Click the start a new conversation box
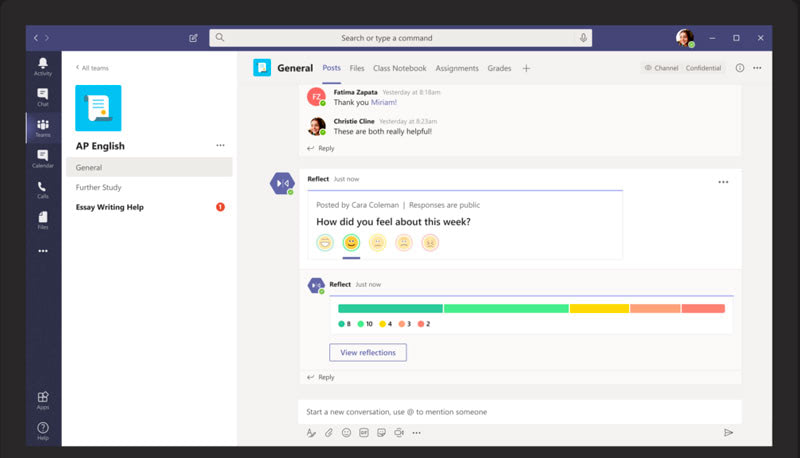 pos(519,412)
